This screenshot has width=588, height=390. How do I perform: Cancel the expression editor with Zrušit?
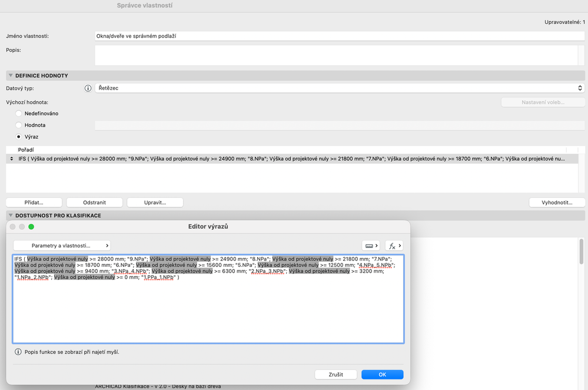tap(335, 375)
